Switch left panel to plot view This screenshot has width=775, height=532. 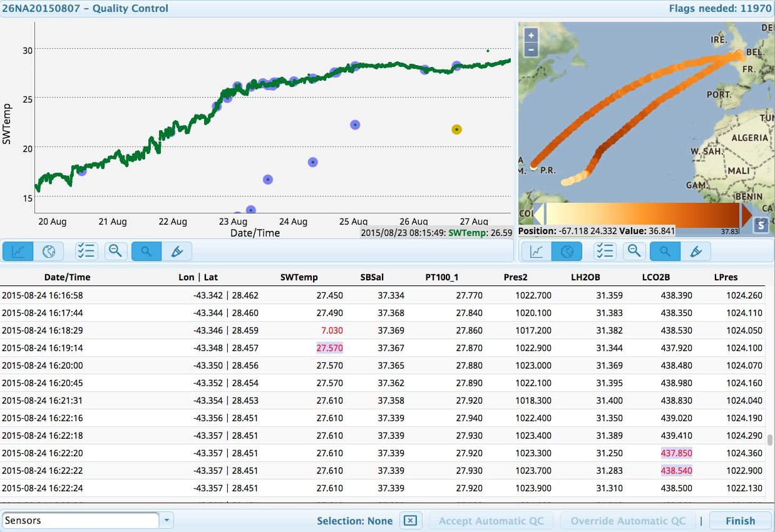[x=18, y=252]
